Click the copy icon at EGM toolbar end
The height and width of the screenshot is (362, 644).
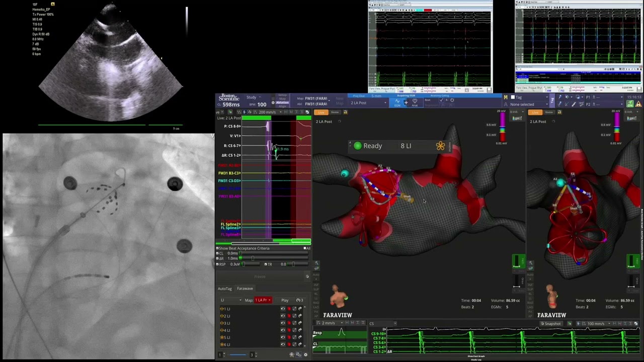point(307,112)
